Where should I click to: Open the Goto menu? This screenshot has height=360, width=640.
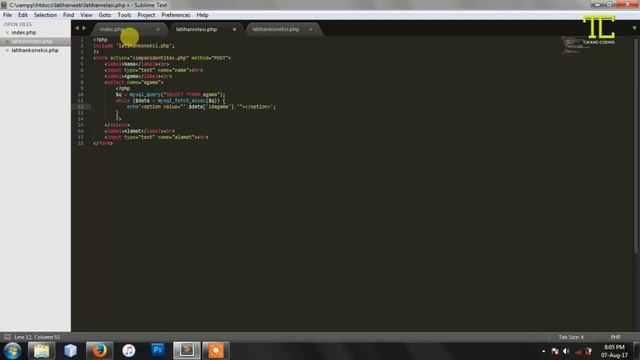point(105,15)
